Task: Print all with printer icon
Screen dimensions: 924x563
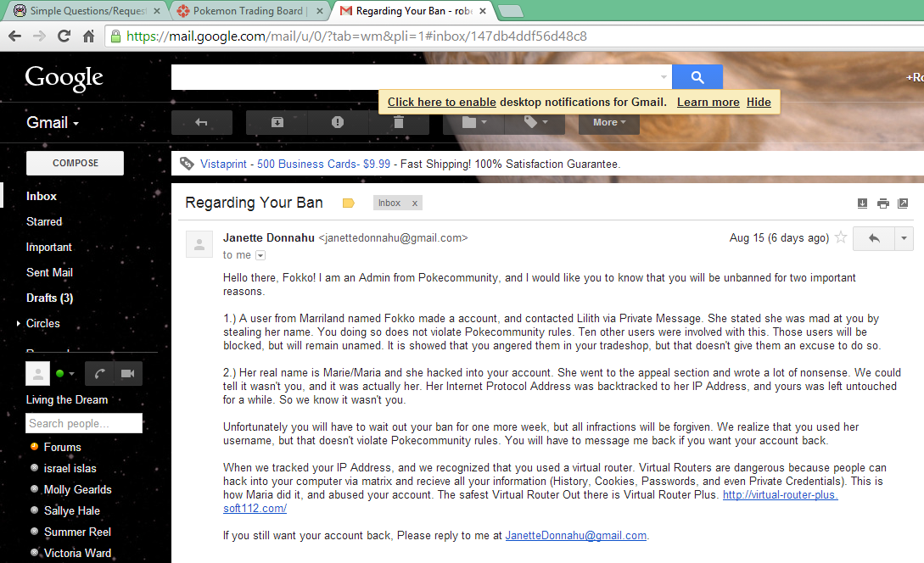Action: [882, 203]
